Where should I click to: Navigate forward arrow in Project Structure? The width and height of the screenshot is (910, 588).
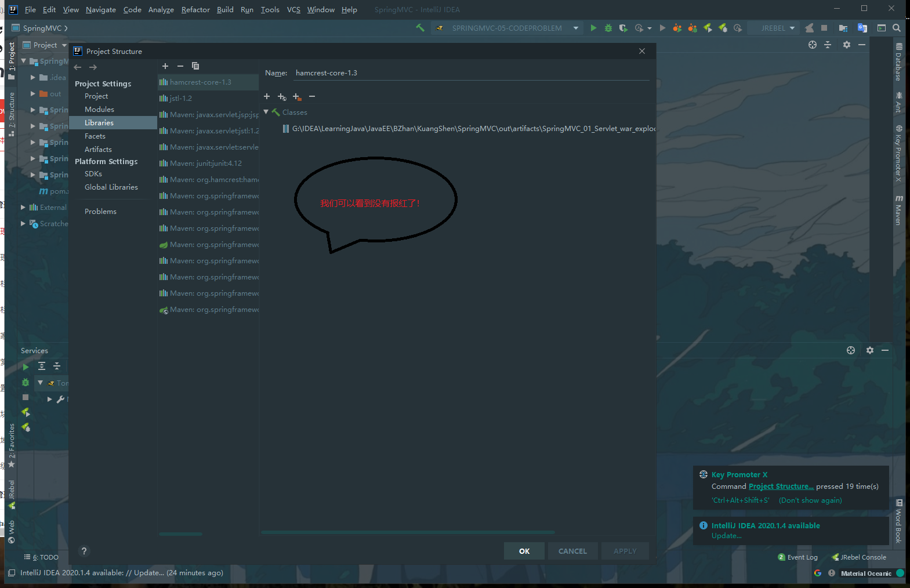click(x=93, y=67)
